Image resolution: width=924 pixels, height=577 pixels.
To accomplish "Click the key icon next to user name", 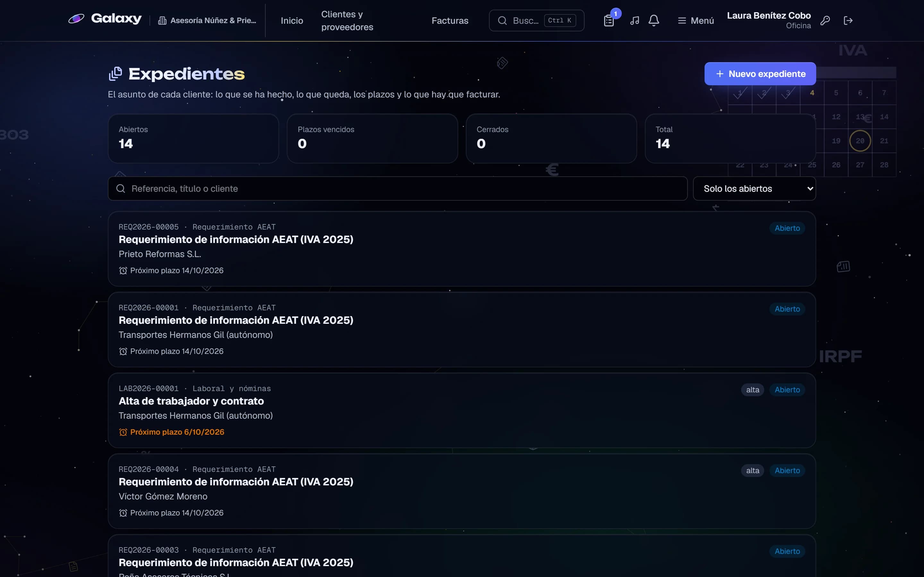I will (x=825, y=21).
